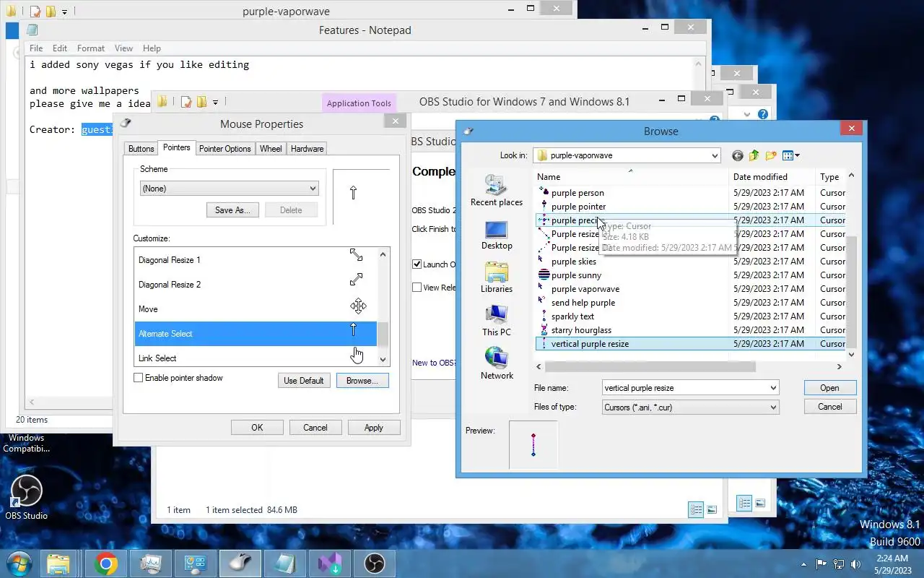Viewport: 924px width, 578px height.
Task: Switch to the Buttons tab
Action: click(x=141, y=149)
